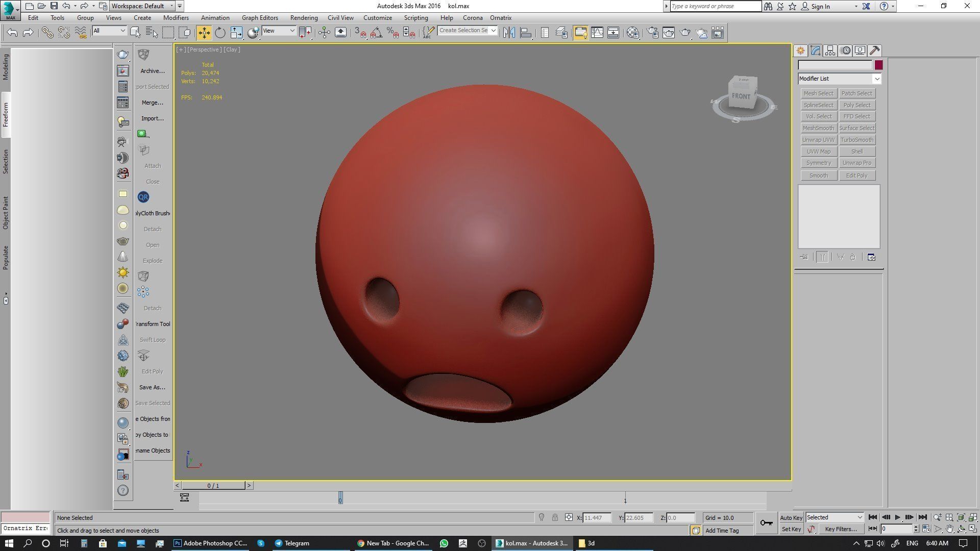Open the [Perspective] viewport label menu
The width and height of the screenshot is (980, 551).
[205, 49]
